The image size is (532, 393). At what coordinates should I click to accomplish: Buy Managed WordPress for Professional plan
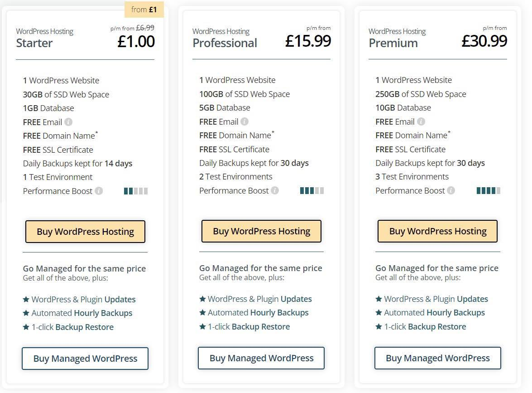[x=261, y=358]
